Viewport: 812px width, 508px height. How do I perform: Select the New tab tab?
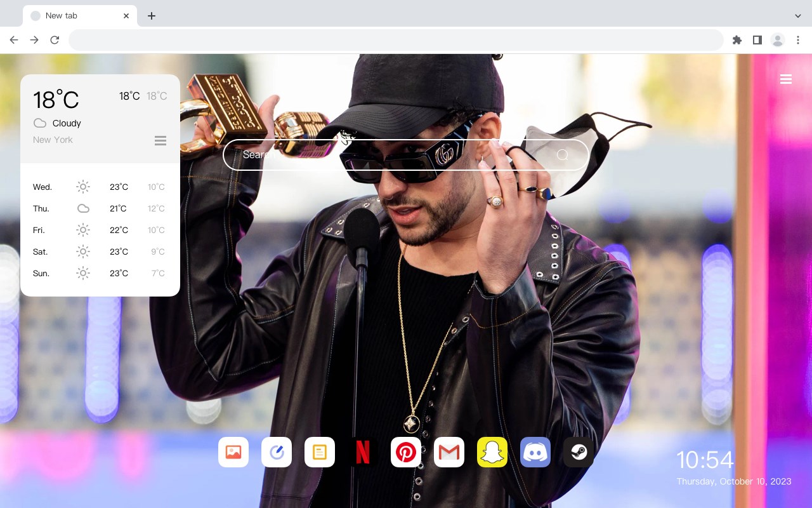tap(80, 16)
